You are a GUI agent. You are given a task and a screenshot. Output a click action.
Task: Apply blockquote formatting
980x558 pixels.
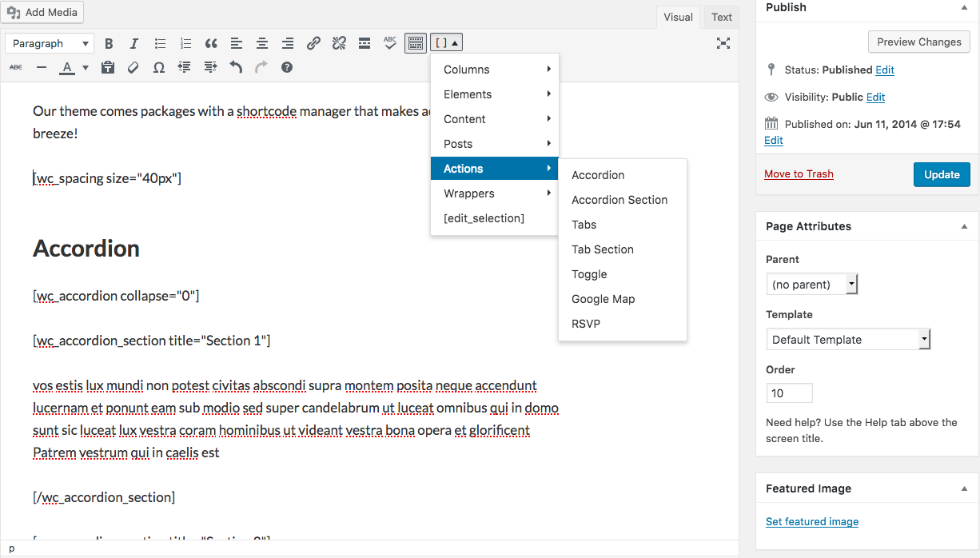pyautogui.click(x=211, y=43)
